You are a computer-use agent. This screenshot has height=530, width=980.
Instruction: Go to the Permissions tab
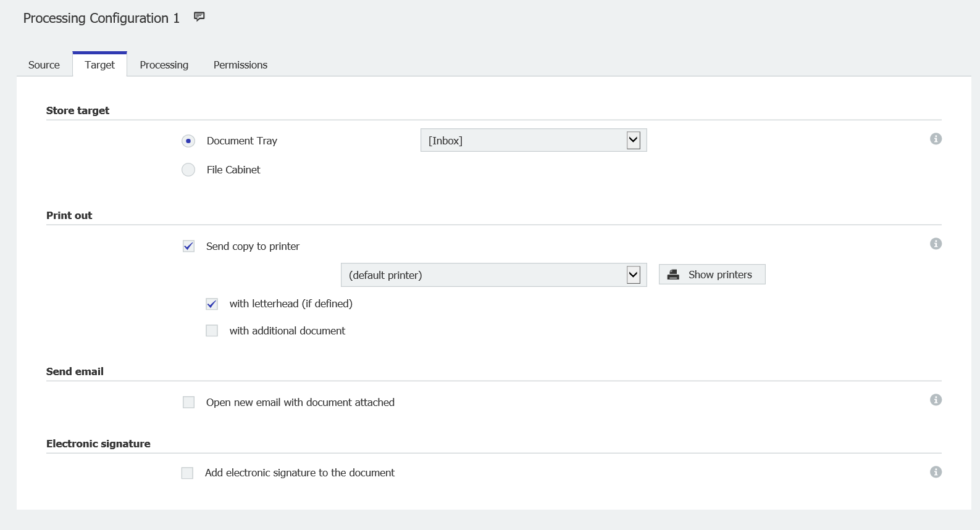point(240,65)
